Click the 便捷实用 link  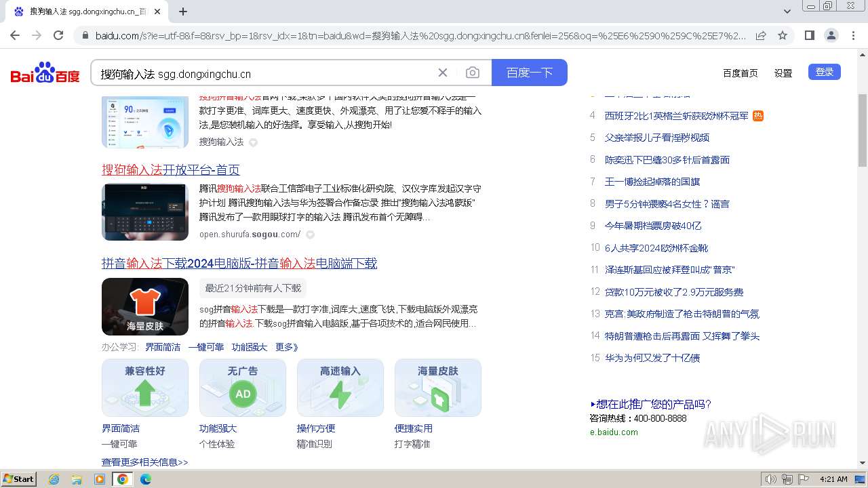click(414, 428)
